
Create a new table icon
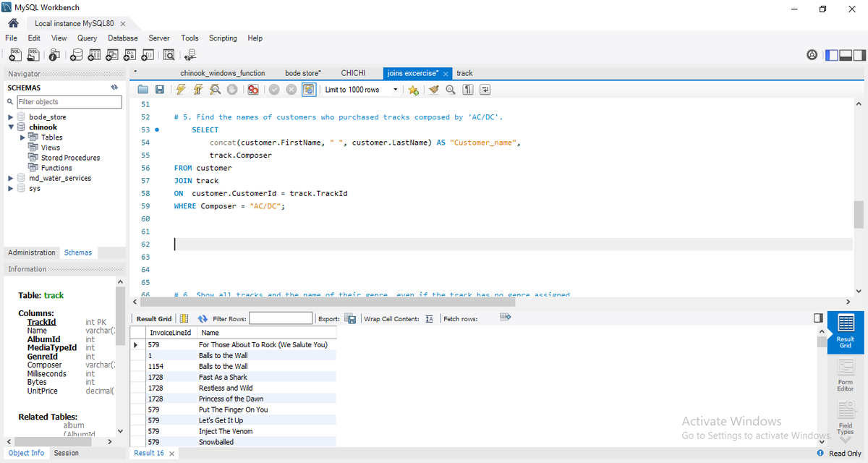click(94, 54)
